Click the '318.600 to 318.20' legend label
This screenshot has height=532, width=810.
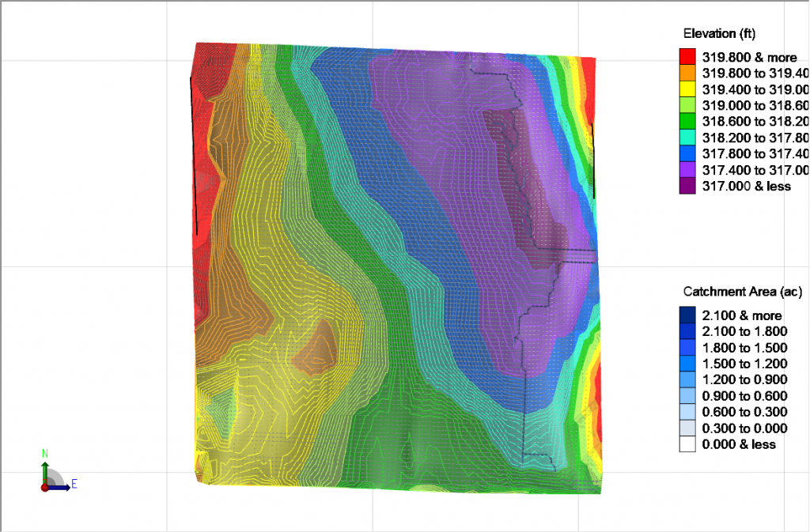click(755, 122)
